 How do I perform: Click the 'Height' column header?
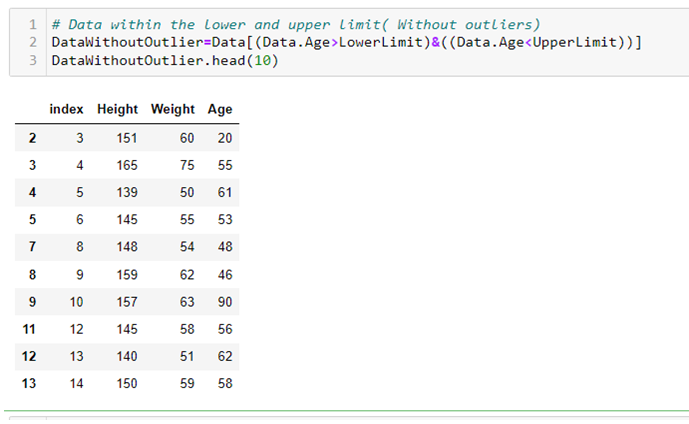click(117, 109)
